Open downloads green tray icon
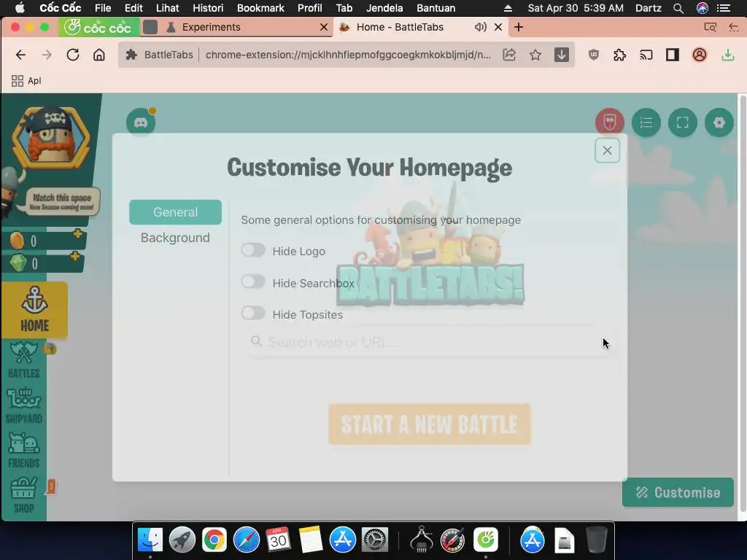The image size is (747, 560). pos(728,55)
